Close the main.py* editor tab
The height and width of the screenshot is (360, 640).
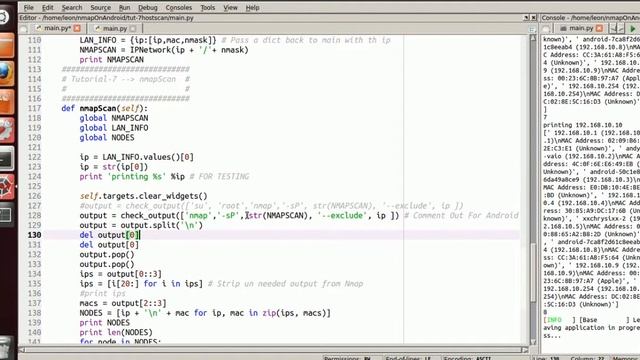(x=77, y=28)
